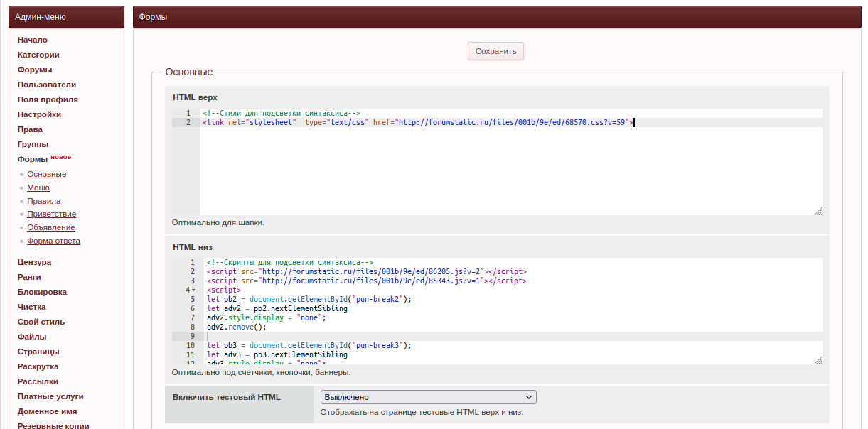
Task: Click the adv2.remove() code line
Action: [x=237, y=327]
